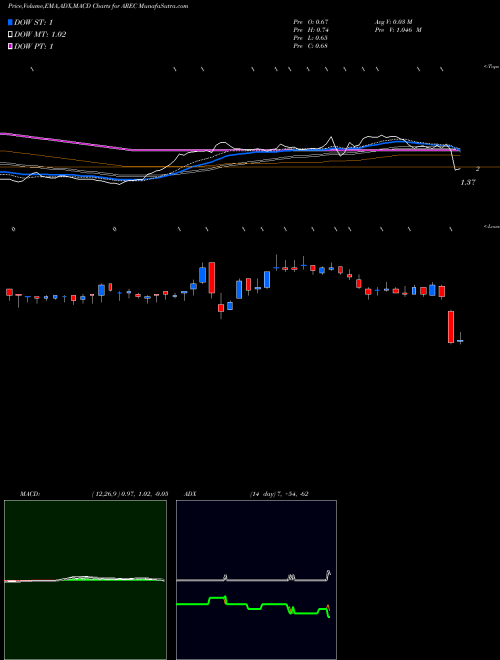Select the 'DOW MT: 1.02' legend text

[40, 35]
